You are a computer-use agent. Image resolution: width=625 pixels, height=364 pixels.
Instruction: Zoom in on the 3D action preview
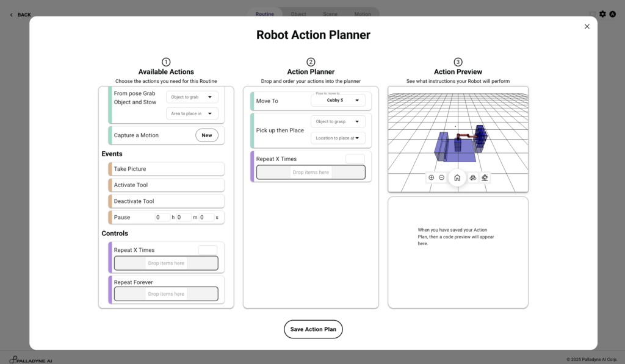coord(432,177)
